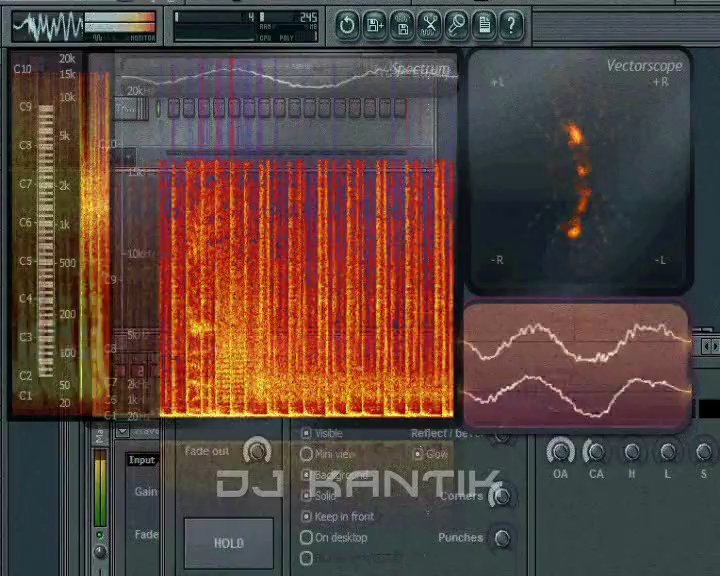Adjust the Corners knob
The width and height of the screenshot is (720, 576).
click(501, 495)
